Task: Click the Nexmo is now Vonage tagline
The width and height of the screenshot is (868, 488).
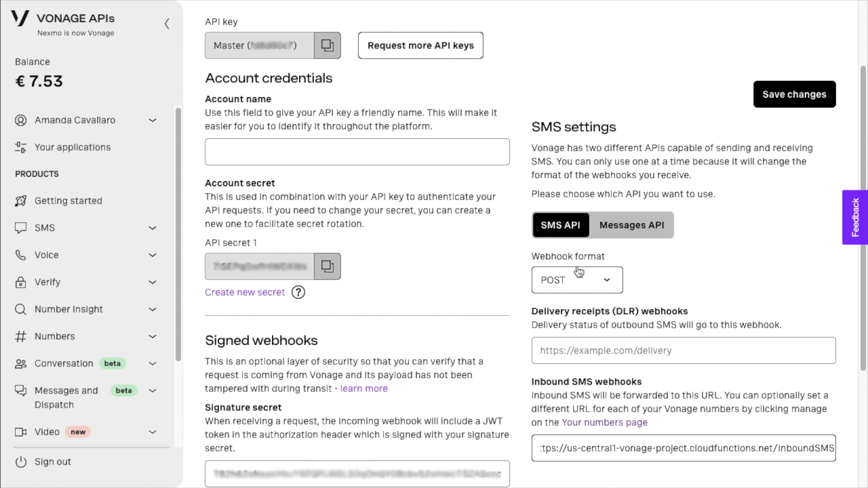Action: tap(76, 33)
